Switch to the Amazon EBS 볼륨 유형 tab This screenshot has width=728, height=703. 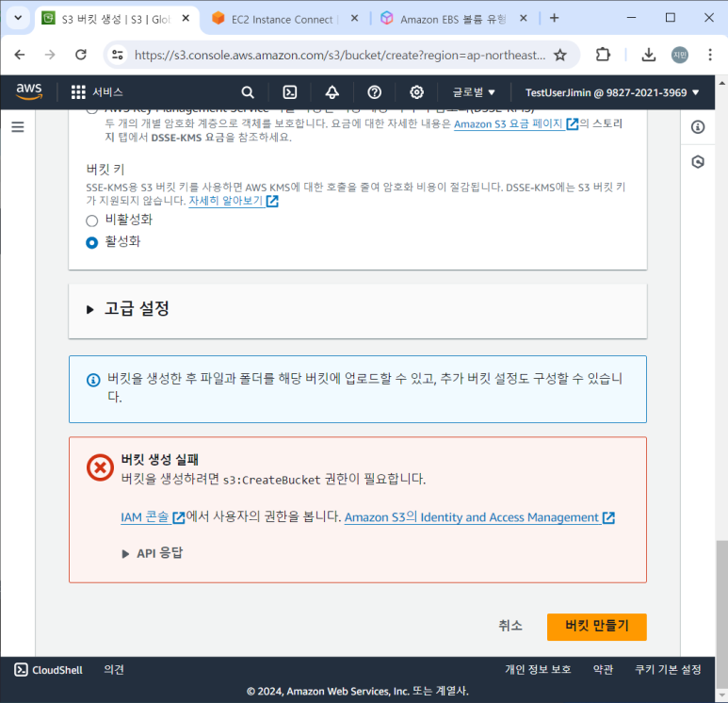point(453,19)
